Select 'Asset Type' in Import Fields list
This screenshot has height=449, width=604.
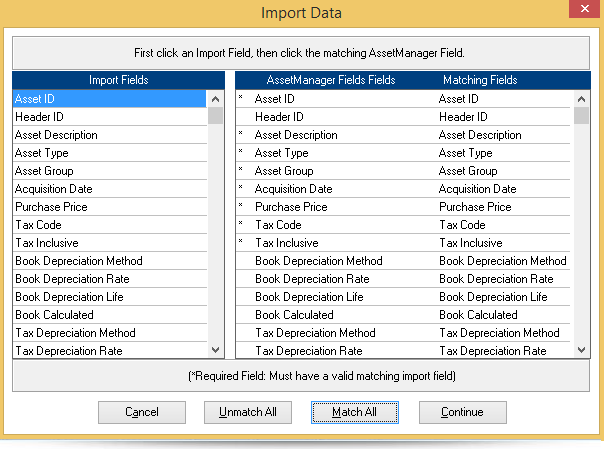coord(110,153)
